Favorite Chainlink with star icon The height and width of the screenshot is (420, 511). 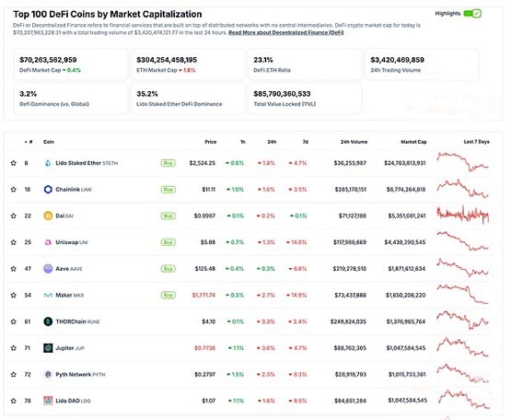(14, 189)
